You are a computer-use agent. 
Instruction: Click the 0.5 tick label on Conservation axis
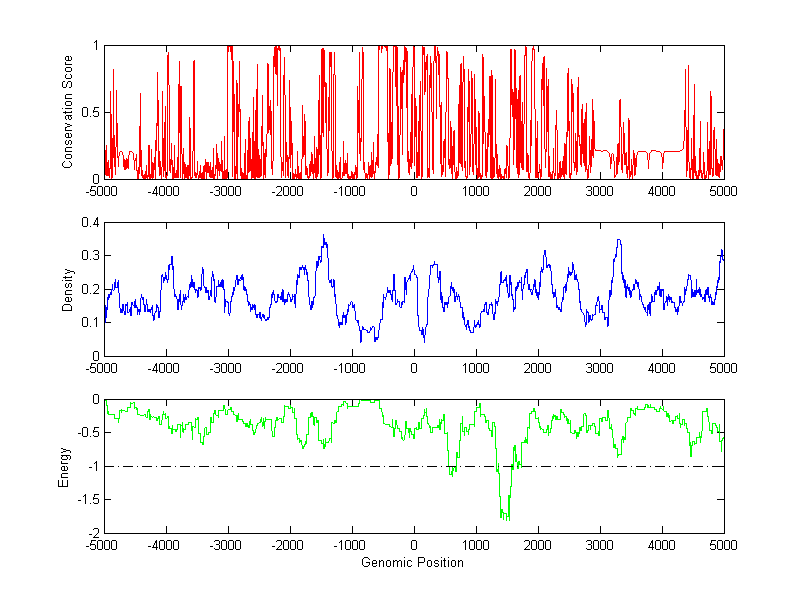tap(91, 112)
